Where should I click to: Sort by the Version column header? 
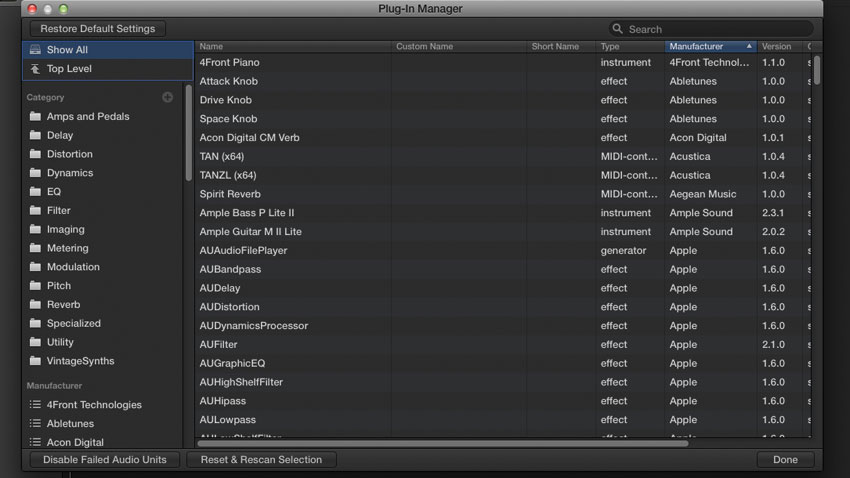tap(780, 47)
